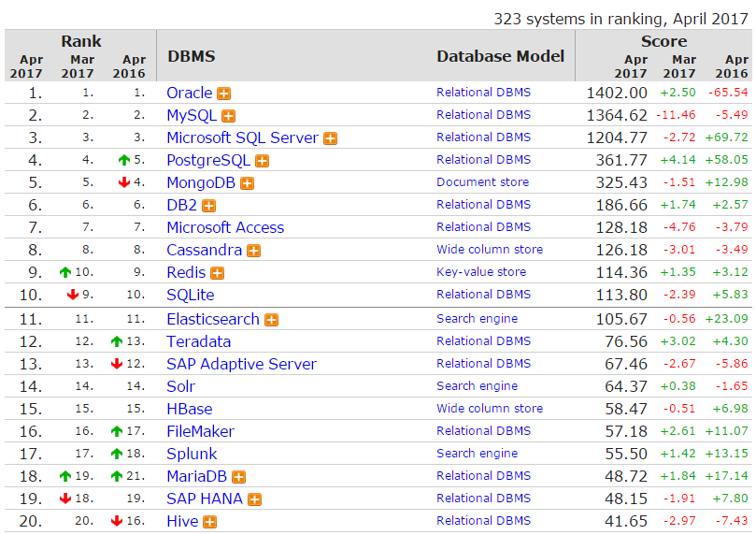This screenshot has width=756, height=535.
Task: Click green up arrow next to 19. in MariaDB row
Action: [x=65, y=476]
